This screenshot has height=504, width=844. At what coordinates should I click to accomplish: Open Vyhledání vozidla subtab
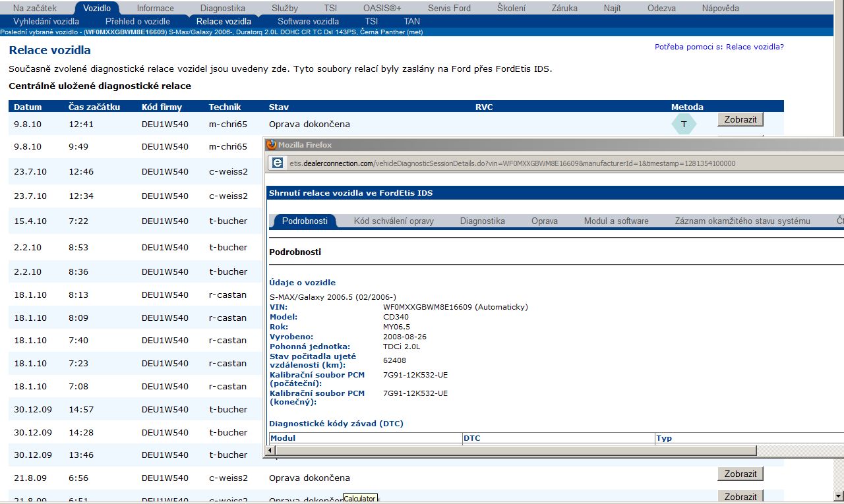pyautogui.click(x=46, y=21)
